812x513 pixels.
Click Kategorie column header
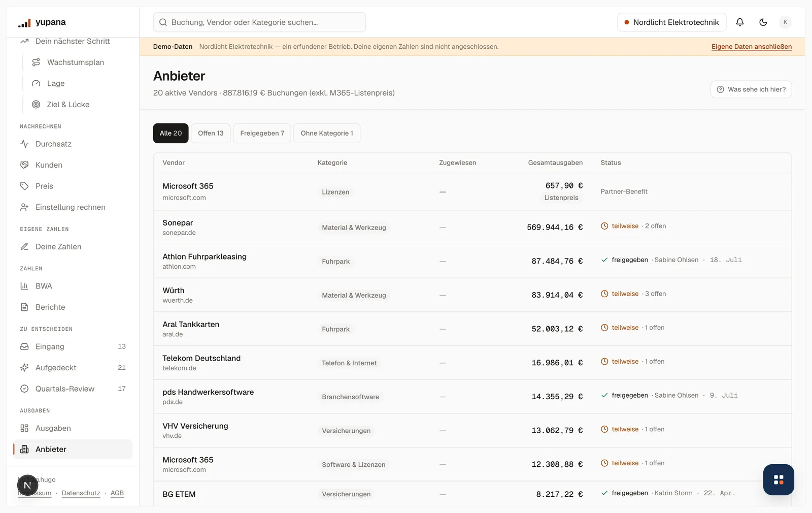[x=332, y=163]
